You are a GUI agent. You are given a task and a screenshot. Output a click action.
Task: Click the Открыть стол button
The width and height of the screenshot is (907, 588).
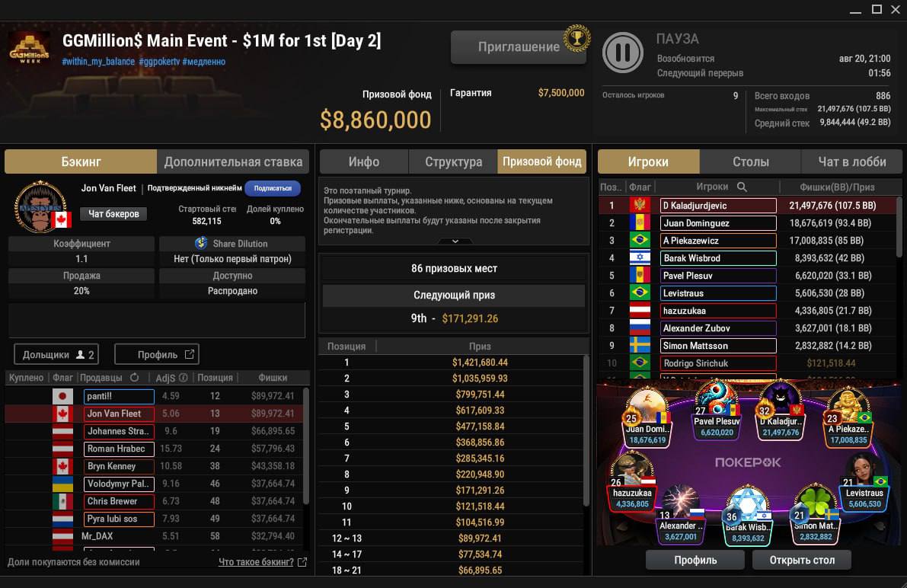pos(801,560)
